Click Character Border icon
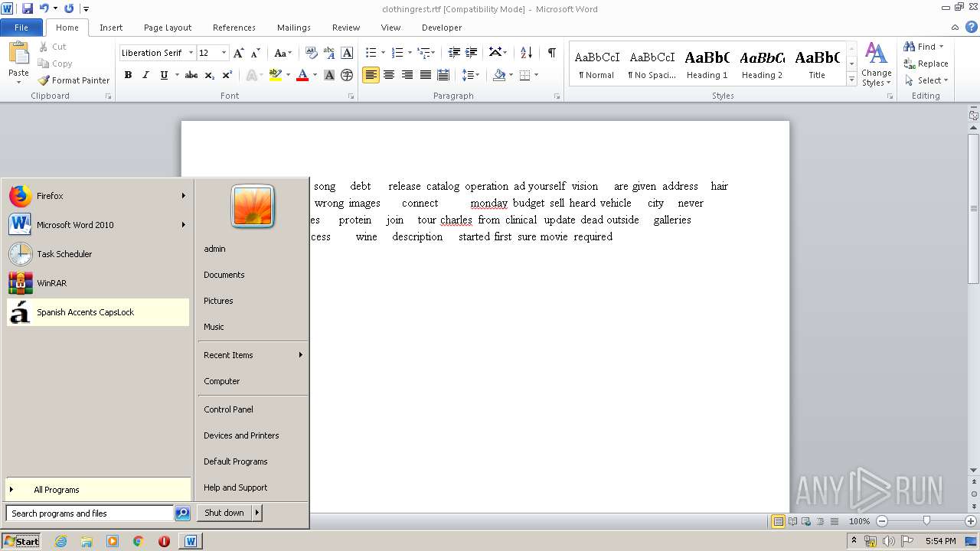This screenshot has width=980, height=551. (x=347, y=53)
